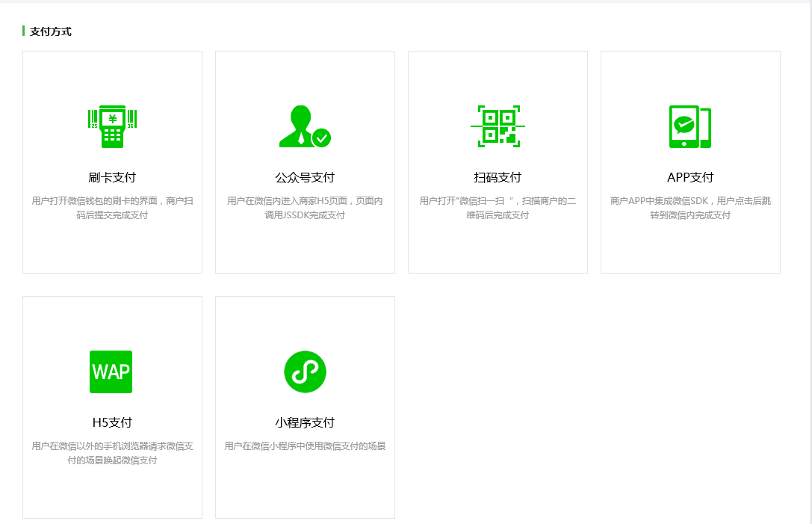Click the green WAP icon

[x=111, y=372]
